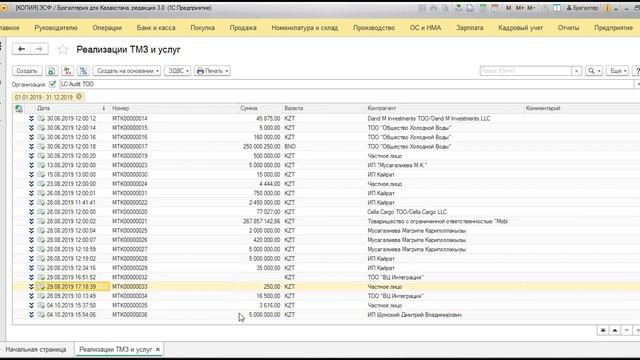The height and width of the screenshot is (360, 640).
Task: Open dropdown next to title bar info icon
Action: click(616, 8)
